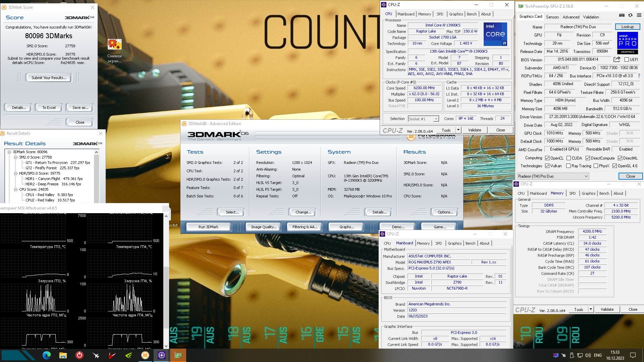
Task: Toggle the CUDA checkbox
Action: coord(569,158)
